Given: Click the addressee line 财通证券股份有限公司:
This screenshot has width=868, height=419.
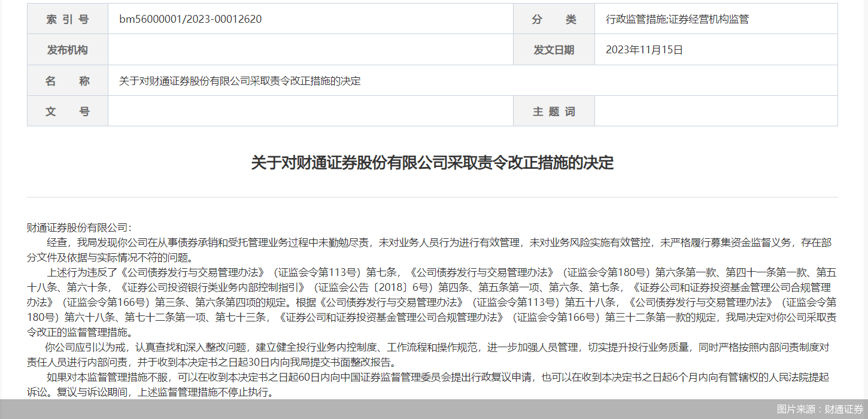Looking at the screenshot, I should point(79,228).
